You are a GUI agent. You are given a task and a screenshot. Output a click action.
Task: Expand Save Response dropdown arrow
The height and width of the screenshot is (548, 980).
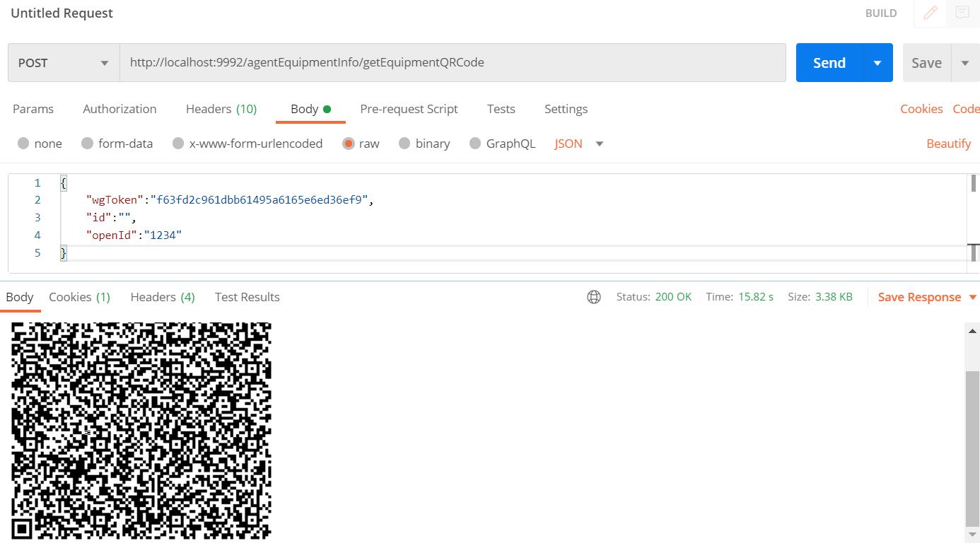tap(972, 297)
